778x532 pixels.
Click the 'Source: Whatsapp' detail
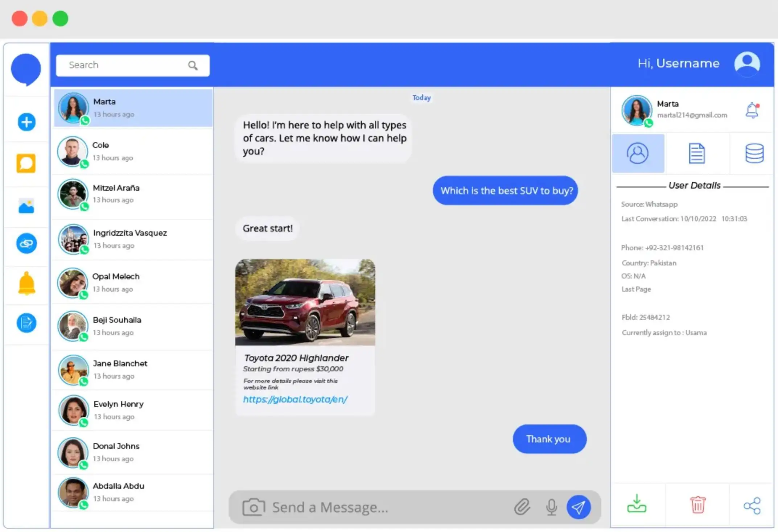pyautogui.click(x=649, y=204)
